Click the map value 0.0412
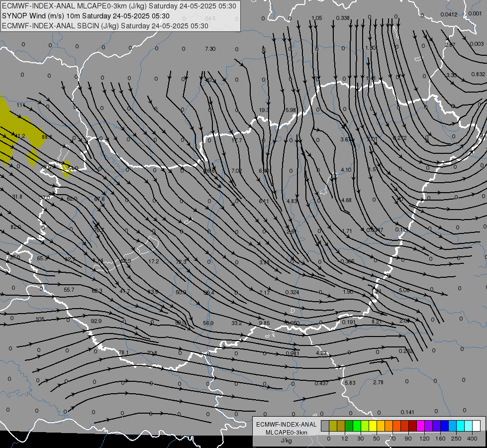487x448 pixels. [449, 14]
